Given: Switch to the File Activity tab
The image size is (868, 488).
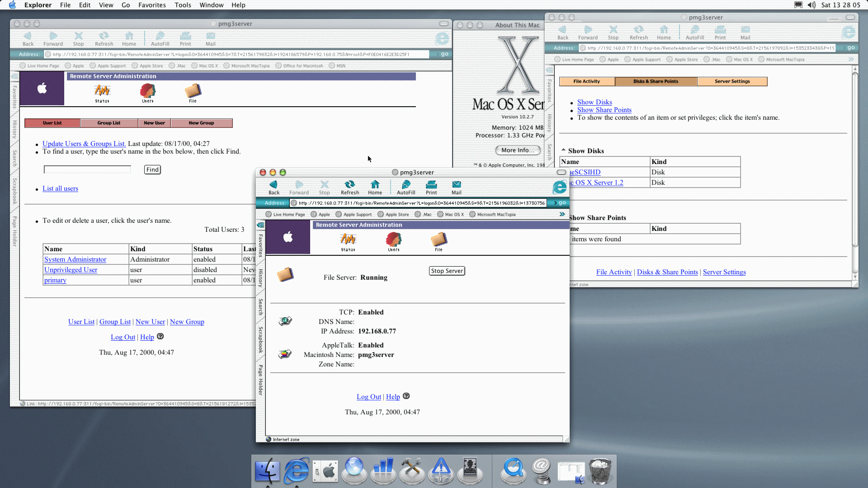Looking at the screenshot, I should point(587,81).
